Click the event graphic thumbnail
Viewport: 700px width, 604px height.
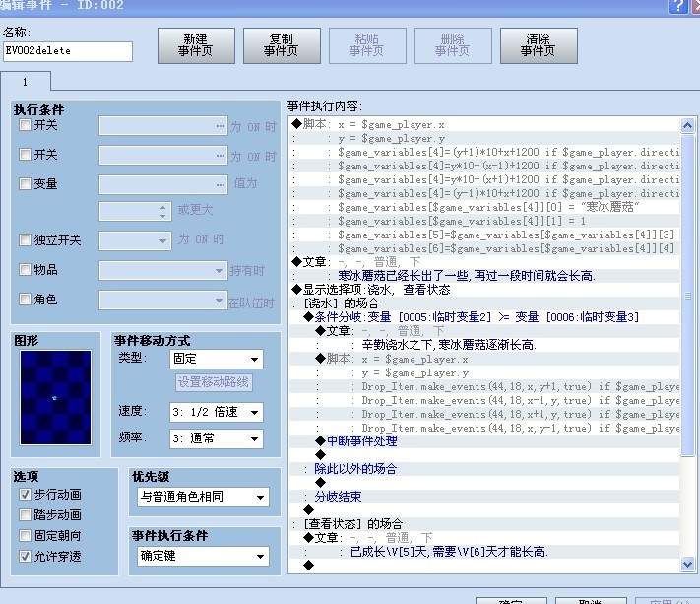[x=55, y=398]
